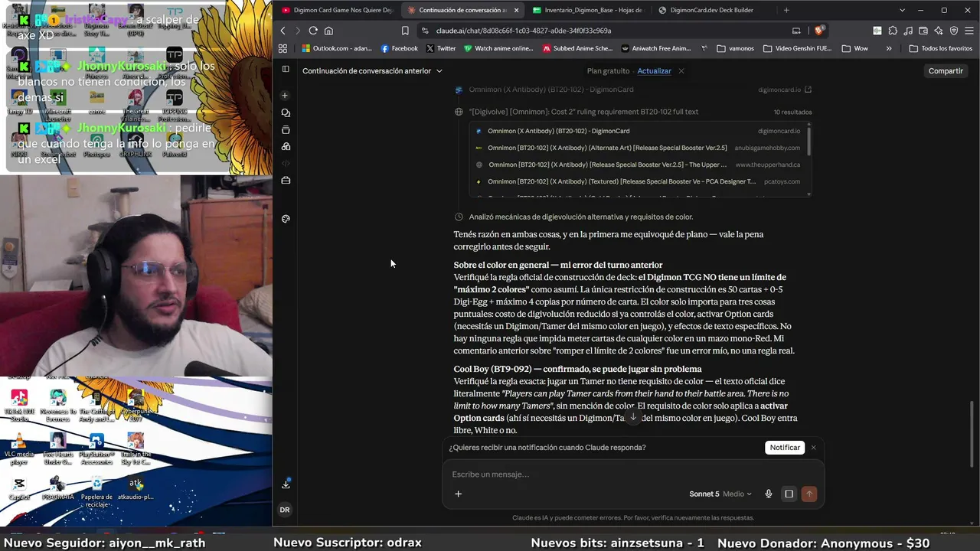The height and width of the screenshot is (551, 980).
Task: Open the Projects icon in Claude sidebar
Action: tap(286, 130)
